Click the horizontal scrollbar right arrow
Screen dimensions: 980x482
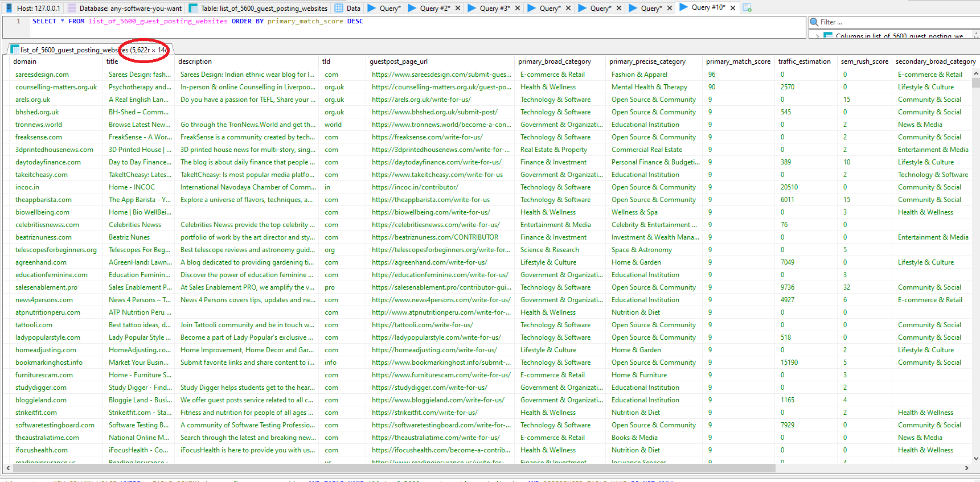pos(966,468)
